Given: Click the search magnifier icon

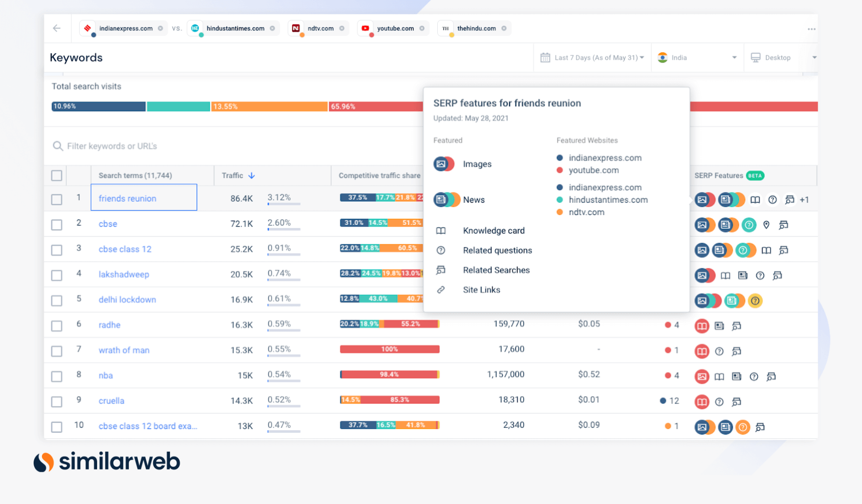Looking at the screenshot, I should [58, 146].
